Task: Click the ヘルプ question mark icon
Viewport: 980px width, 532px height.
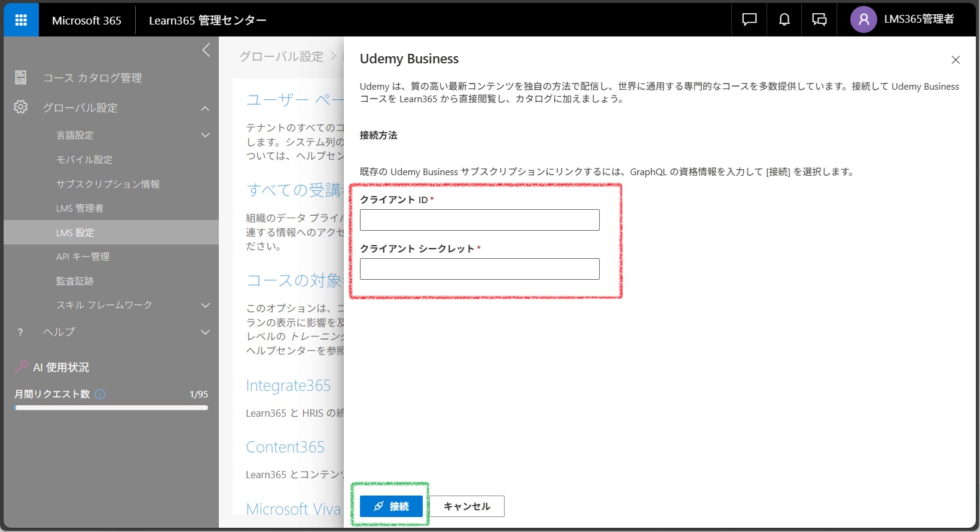Action: pyautogui.click(x=20, y=332)
